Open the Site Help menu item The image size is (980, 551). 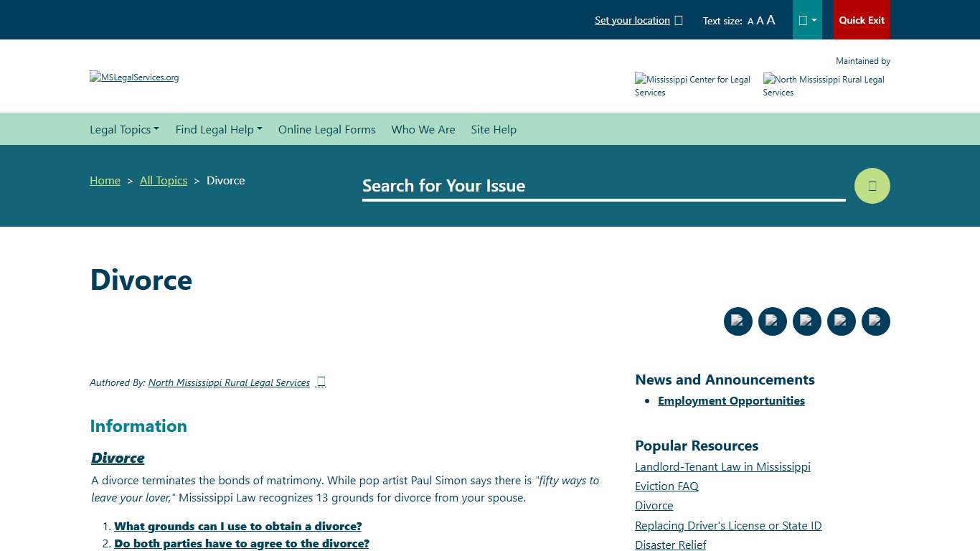click(x=494, y=129)
